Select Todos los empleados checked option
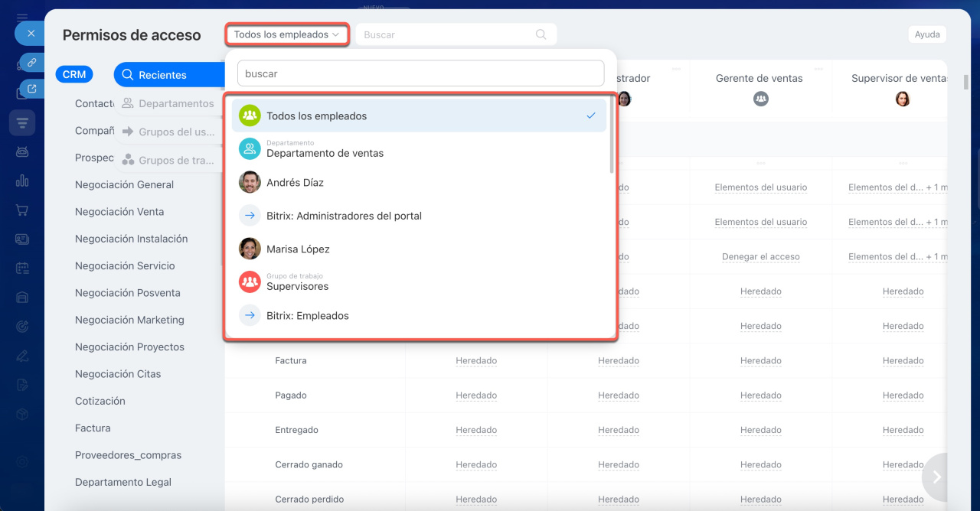This screenshot has height=511, width=980. click(x=419, y=116)
